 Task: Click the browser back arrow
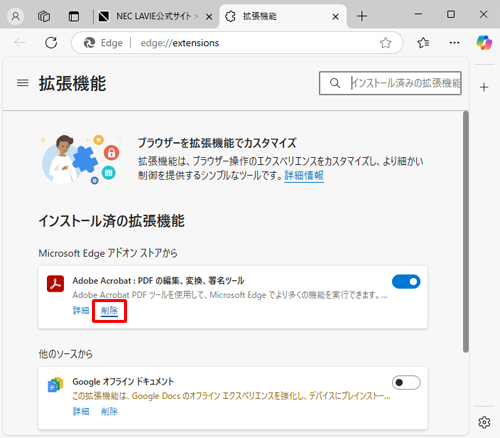coord(20,43)
